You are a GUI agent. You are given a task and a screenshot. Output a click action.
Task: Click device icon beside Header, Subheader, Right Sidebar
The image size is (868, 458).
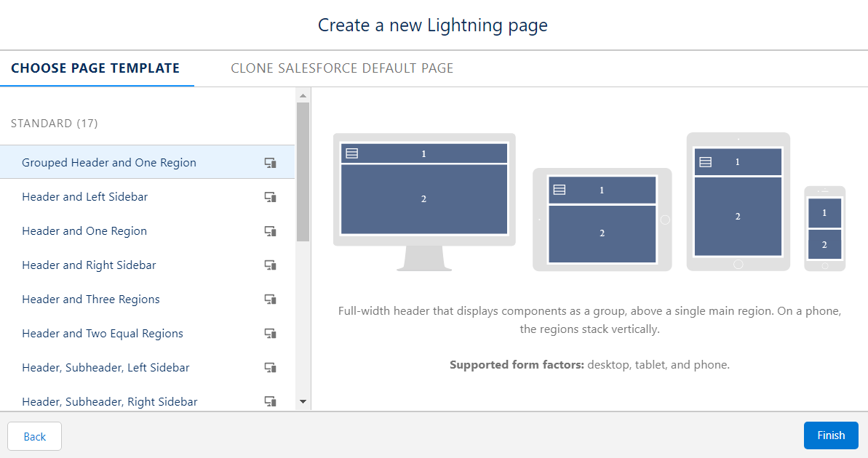[270, 401]
